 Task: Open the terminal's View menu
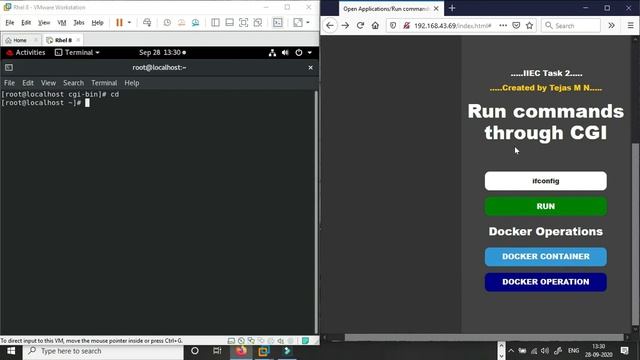point(48,83)
